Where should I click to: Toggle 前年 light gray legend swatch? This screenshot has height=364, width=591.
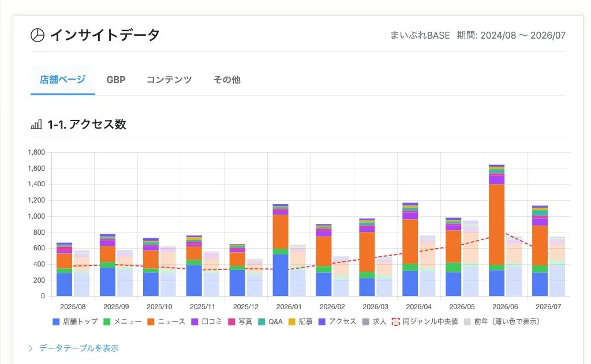tap(467, 322)
